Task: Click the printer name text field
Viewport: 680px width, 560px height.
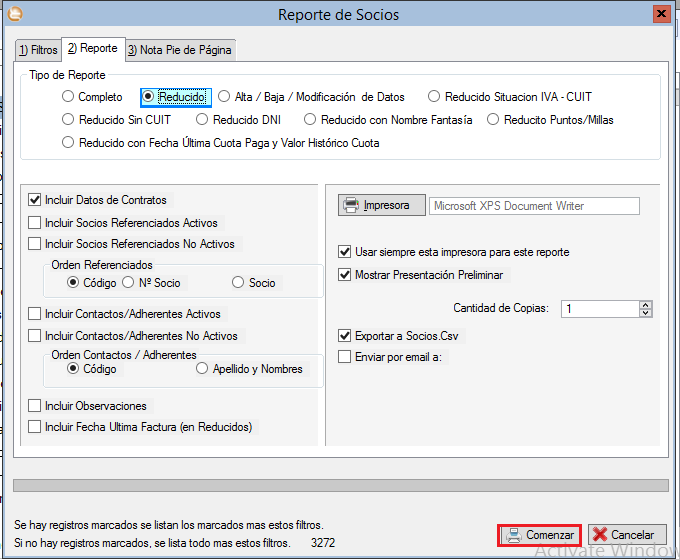Action: tap(534, 206)
